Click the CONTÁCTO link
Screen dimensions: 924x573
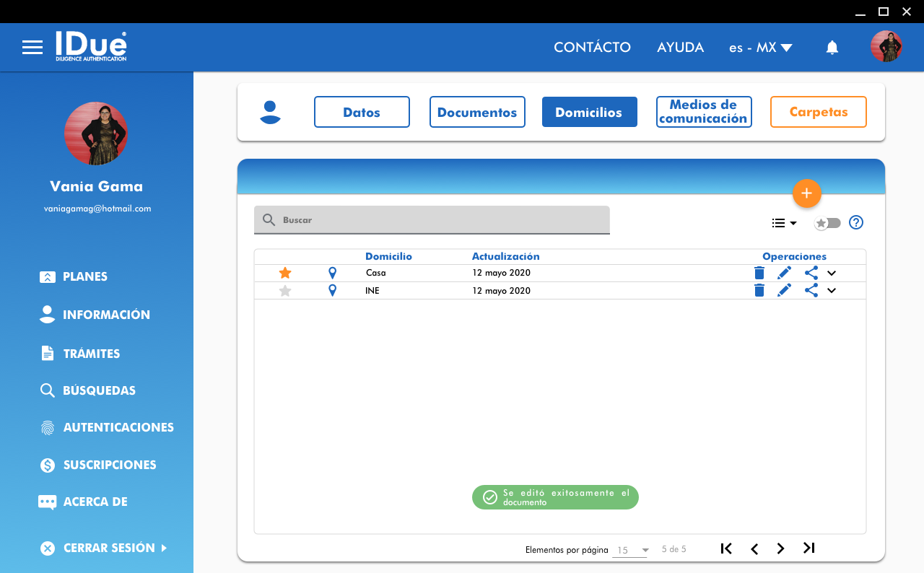[592, 48]
